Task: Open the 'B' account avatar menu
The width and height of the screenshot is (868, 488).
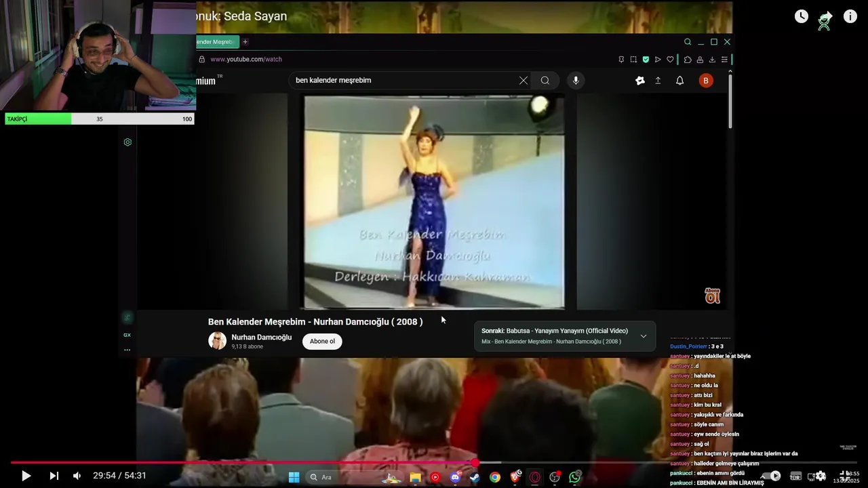Action: (706, 81)
